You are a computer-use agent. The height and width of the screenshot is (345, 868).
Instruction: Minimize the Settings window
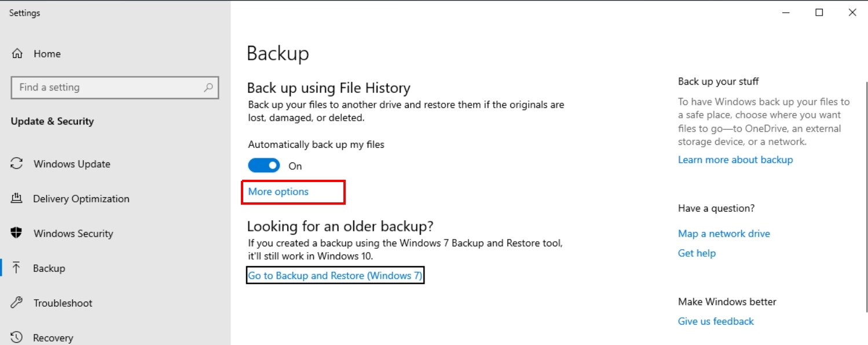(x=786, y=13)
